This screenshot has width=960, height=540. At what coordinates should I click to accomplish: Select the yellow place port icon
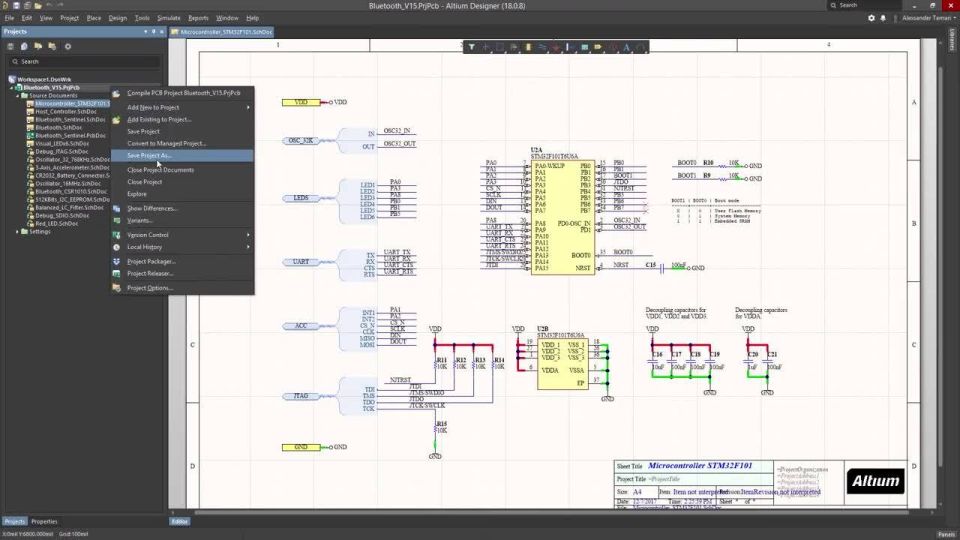pos(598,47)
